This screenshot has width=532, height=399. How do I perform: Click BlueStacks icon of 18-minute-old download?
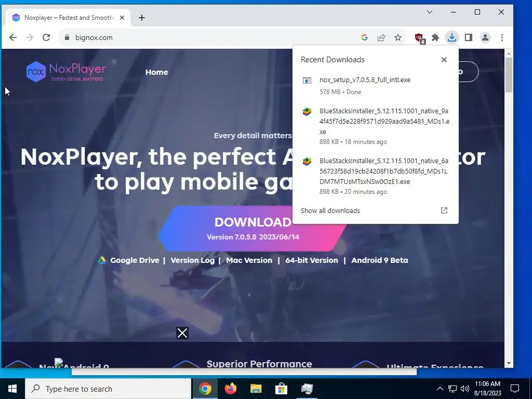[307, 112]
